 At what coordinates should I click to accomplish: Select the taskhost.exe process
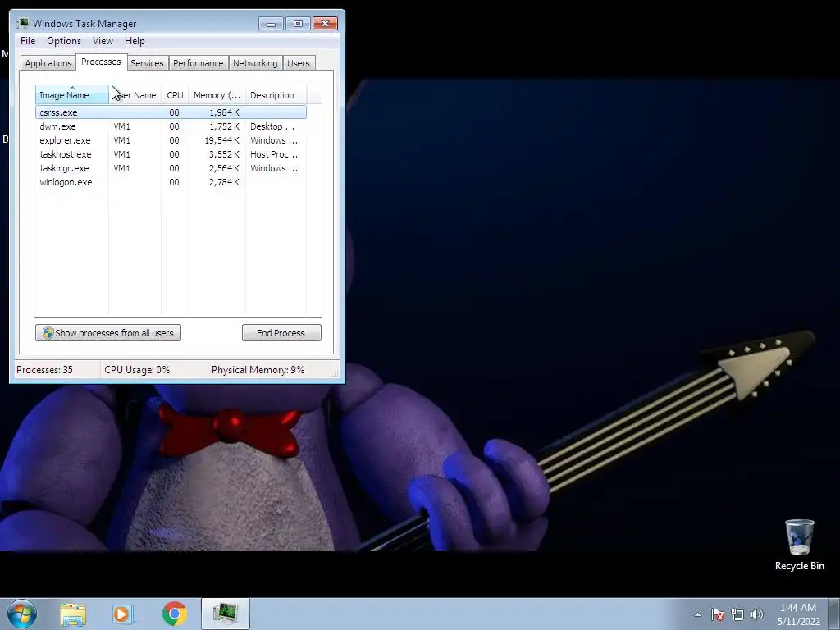[171, 154]
